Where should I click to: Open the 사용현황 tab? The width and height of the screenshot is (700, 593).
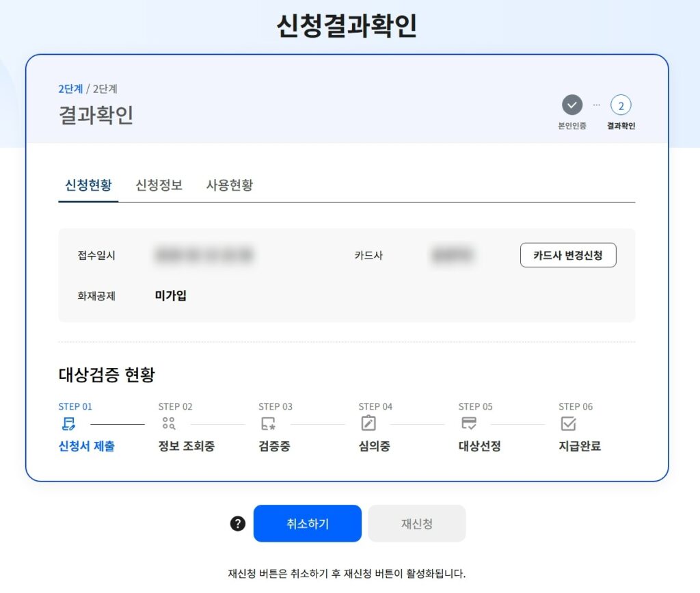pyautogui.click(x=230, y=185)
